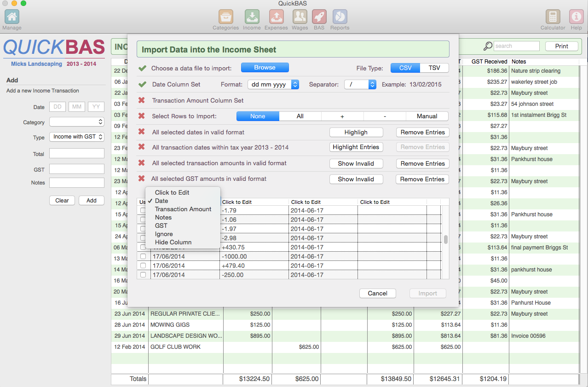Tick the checkbox for the -2.98 row
The height and width of the screenshot is (387, 588).
[143, 238]
